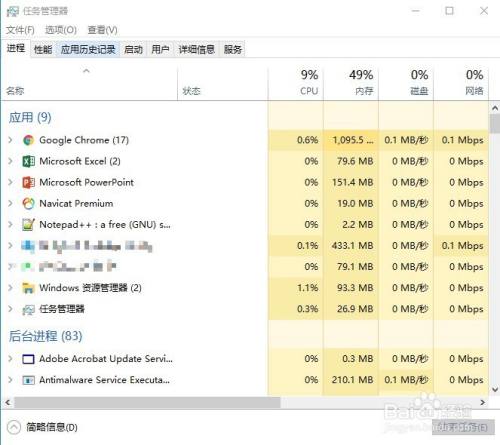Expand Antimalware Service Executable entry
This screenshot has height=445, width=500.
tap(10, 380)
